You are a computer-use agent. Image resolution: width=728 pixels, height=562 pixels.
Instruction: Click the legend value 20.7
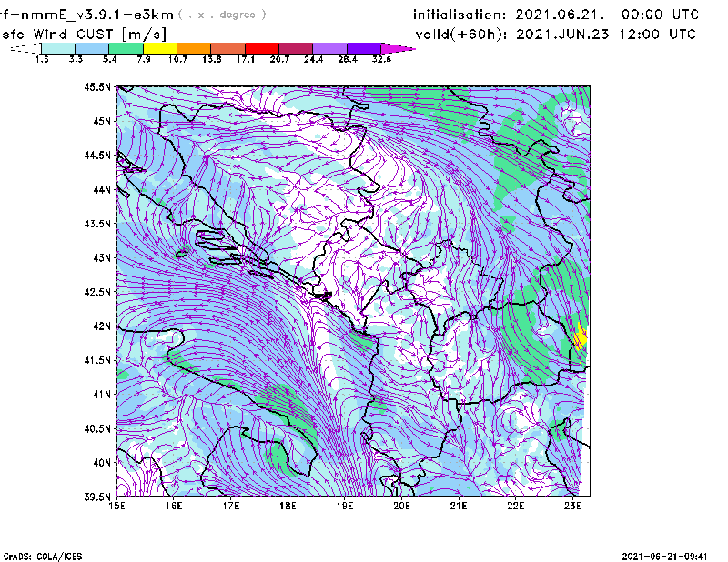click(x=279, y=59)
